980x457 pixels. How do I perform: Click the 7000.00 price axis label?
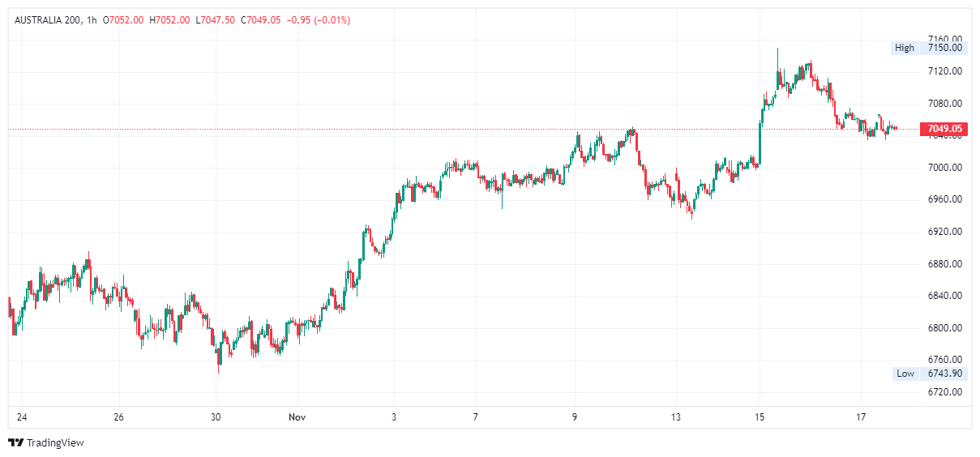[x=945, y=168]
